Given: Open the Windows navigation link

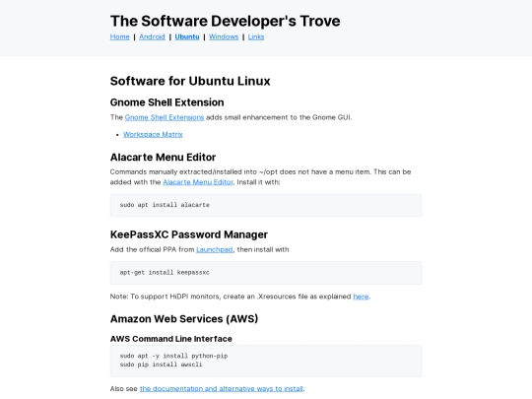Looking at the screenshot, I should click(224, 36).
